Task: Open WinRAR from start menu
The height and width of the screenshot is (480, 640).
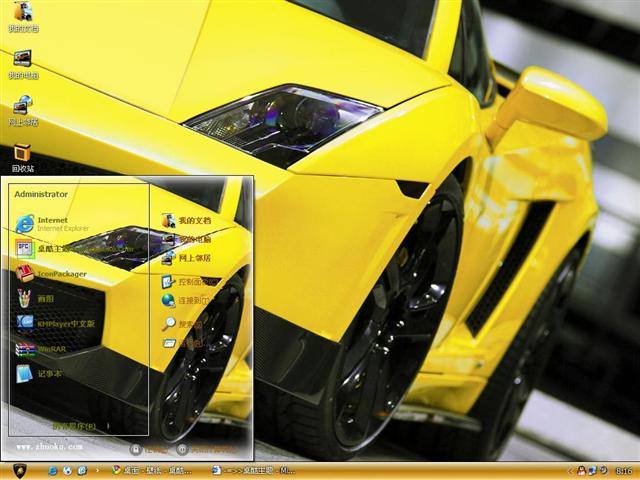Action: (x=41, y=349)
